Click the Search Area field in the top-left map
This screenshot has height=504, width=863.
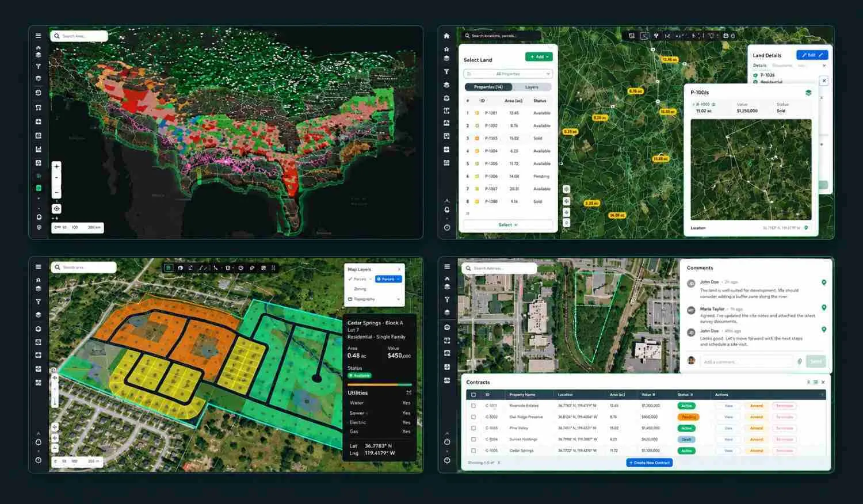click(79, 36)
